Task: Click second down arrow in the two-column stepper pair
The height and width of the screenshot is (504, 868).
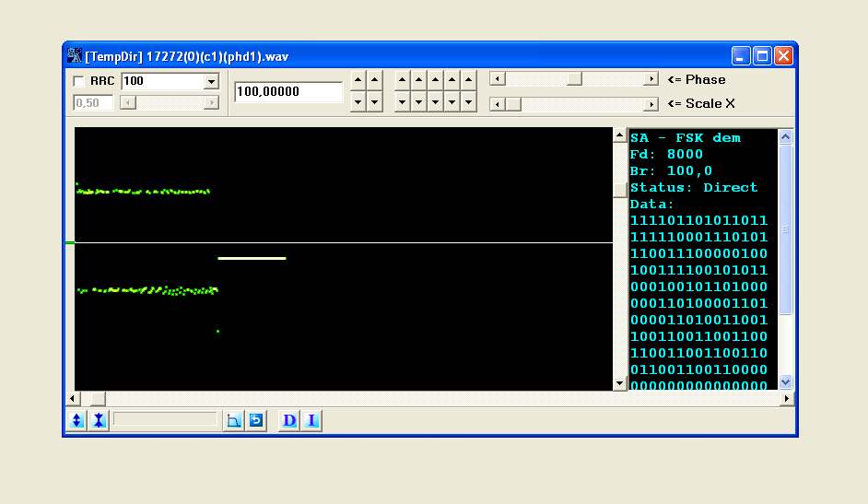Action: tap(375, 102)
